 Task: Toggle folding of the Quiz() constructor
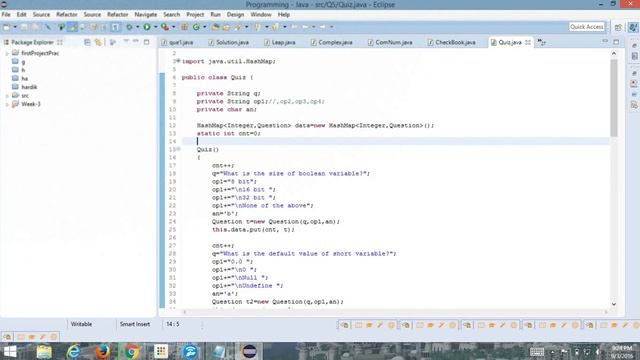[178, 149]
